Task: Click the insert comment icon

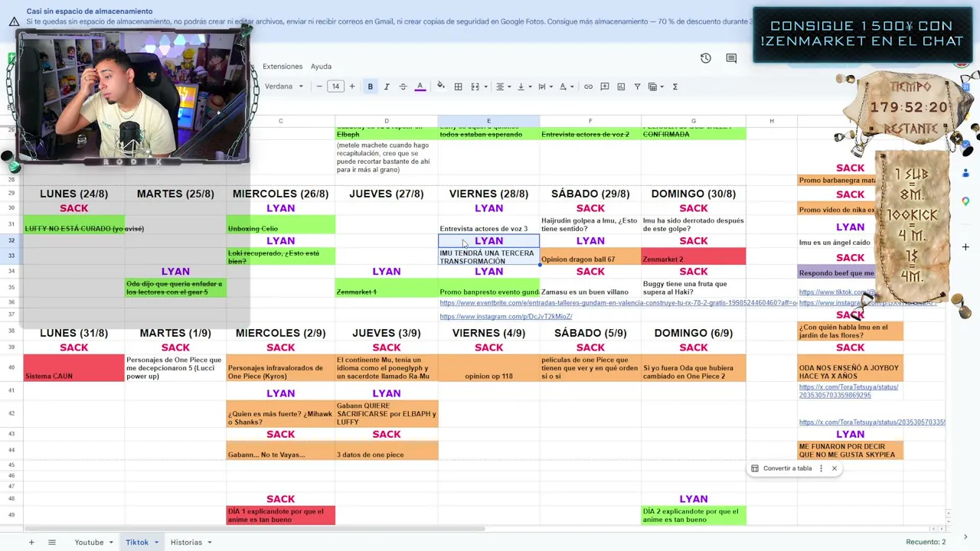Action: pyautogui.click(x=605, y=86)
